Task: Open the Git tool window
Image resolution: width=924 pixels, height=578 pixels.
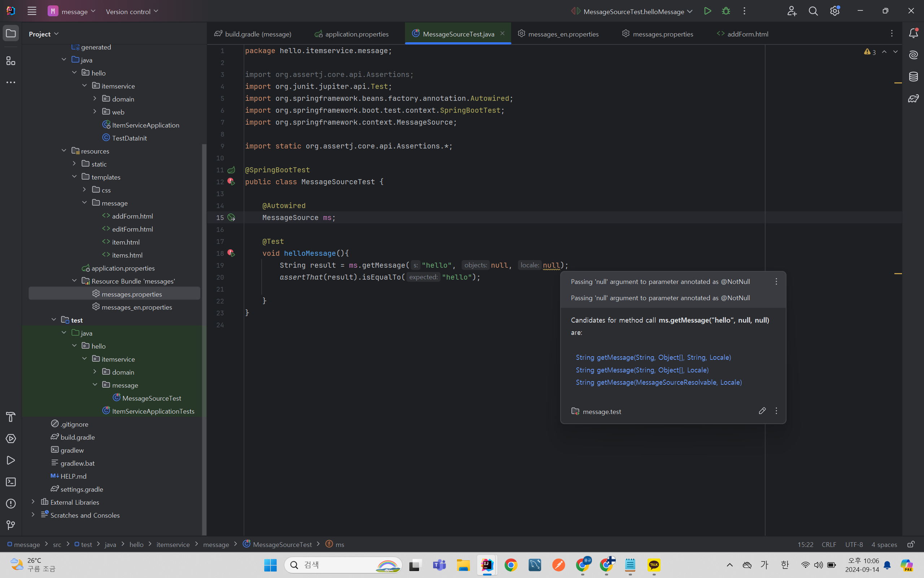Action: click(11, 525)
